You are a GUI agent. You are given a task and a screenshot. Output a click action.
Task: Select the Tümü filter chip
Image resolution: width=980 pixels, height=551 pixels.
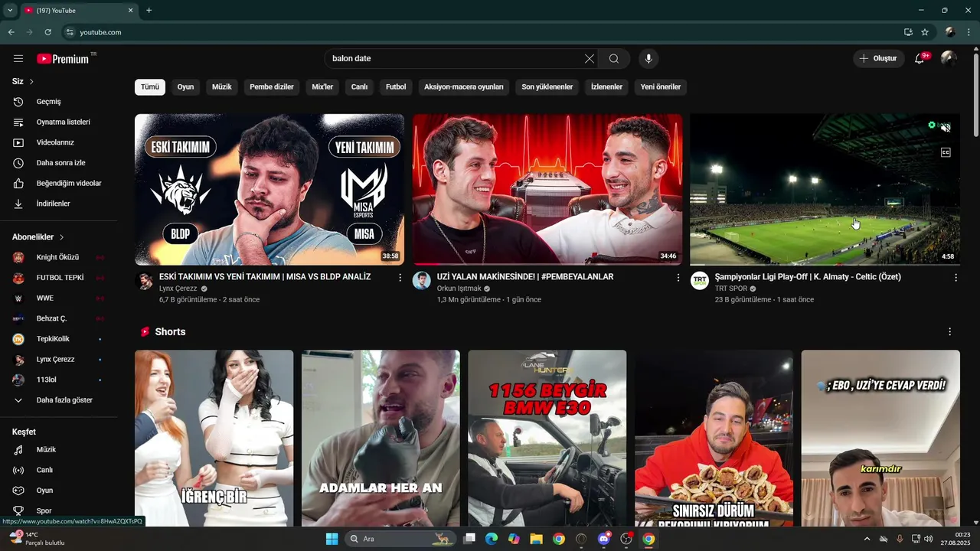[x=150, y=86]
